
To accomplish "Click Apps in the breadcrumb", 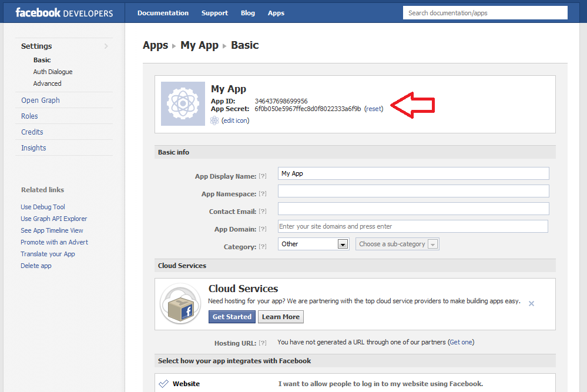I will pyautogui.click(x=155, y=45).
